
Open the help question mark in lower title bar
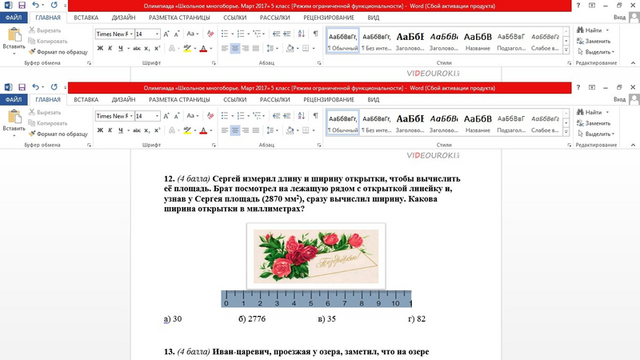578,87
